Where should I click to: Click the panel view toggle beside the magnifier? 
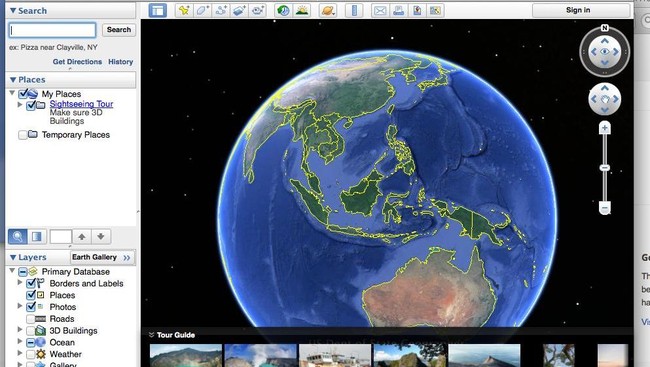pos(36,236)
